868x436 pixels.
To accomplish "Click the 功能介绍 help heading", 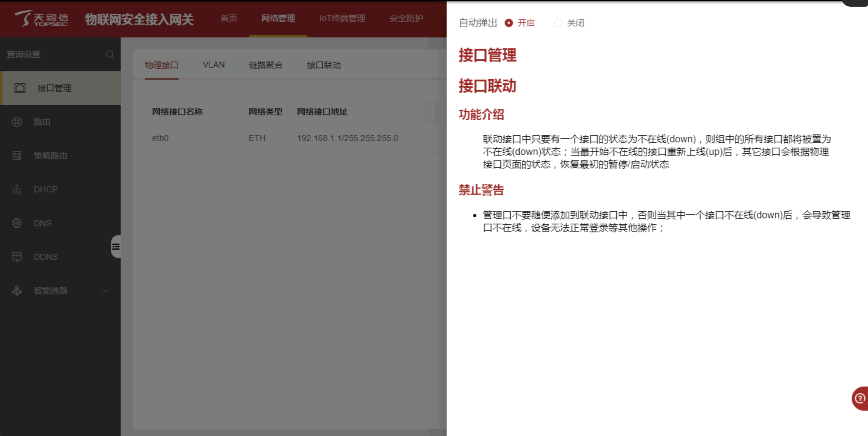I will coord(481,115).
